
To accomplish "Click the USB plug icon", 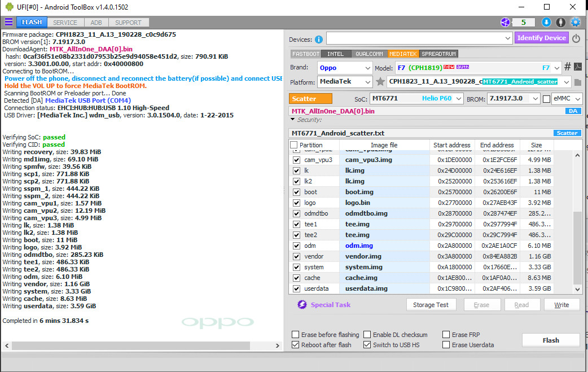I will tap(560, 23).
